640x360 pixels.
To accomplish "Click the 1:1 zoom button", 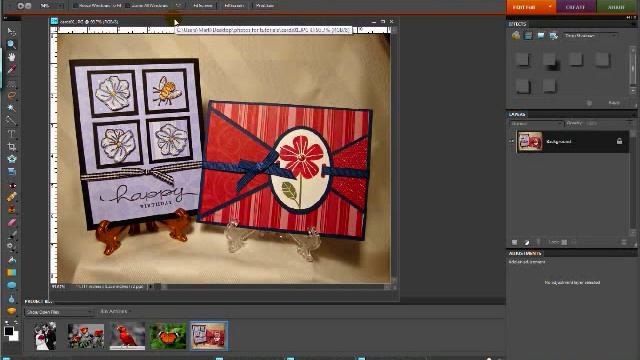I will pyautogui.click(x=177, y=6).
